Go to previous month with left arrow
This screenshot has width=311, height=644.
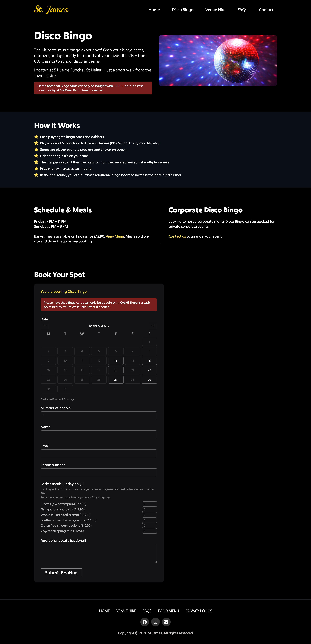pos(45,326)
